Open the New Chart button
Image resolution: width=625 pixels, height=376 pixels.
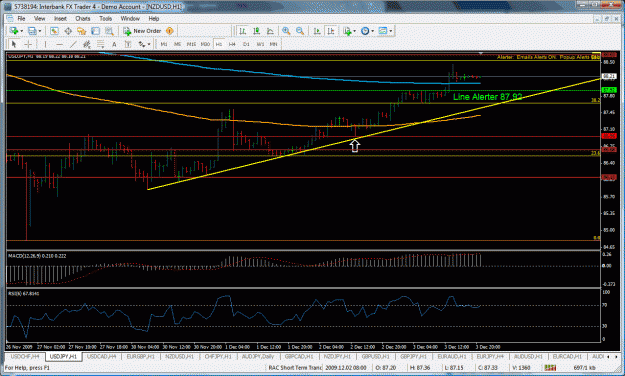pos(14,31)
